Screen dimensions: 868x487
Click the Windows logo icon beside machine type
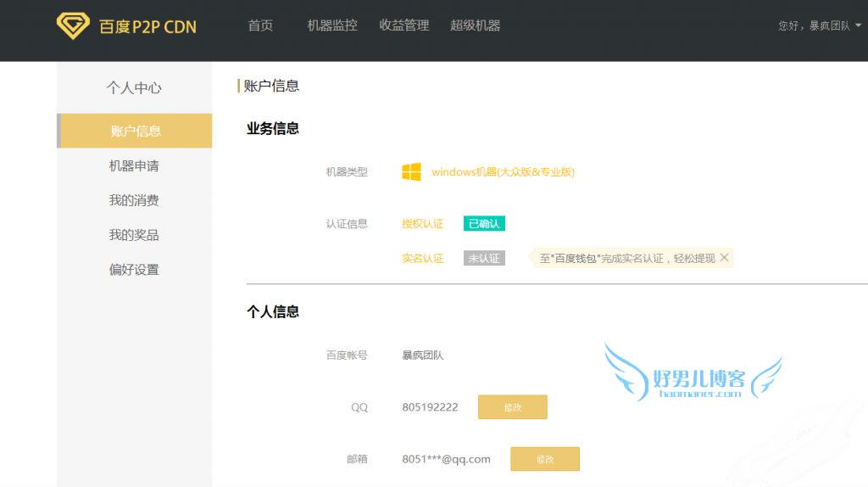411,171
